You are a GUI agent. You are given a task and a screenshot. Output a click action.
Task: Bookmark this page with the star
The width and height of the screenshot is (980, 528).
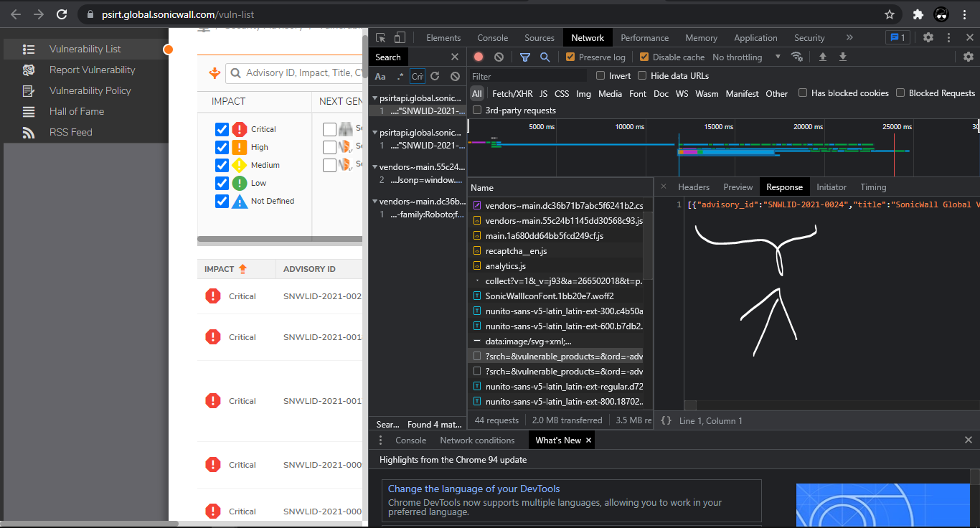[x=890, y=14]
